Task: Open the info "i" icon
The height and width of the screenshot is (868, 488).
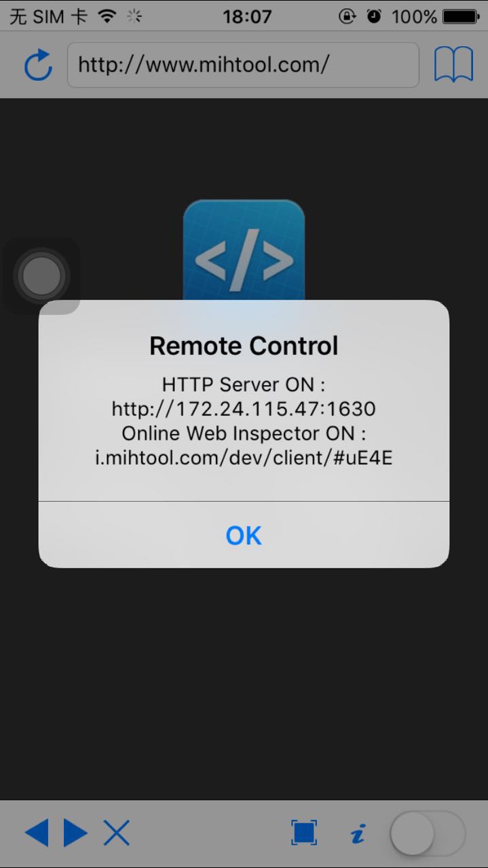Action: pos(358,833)
